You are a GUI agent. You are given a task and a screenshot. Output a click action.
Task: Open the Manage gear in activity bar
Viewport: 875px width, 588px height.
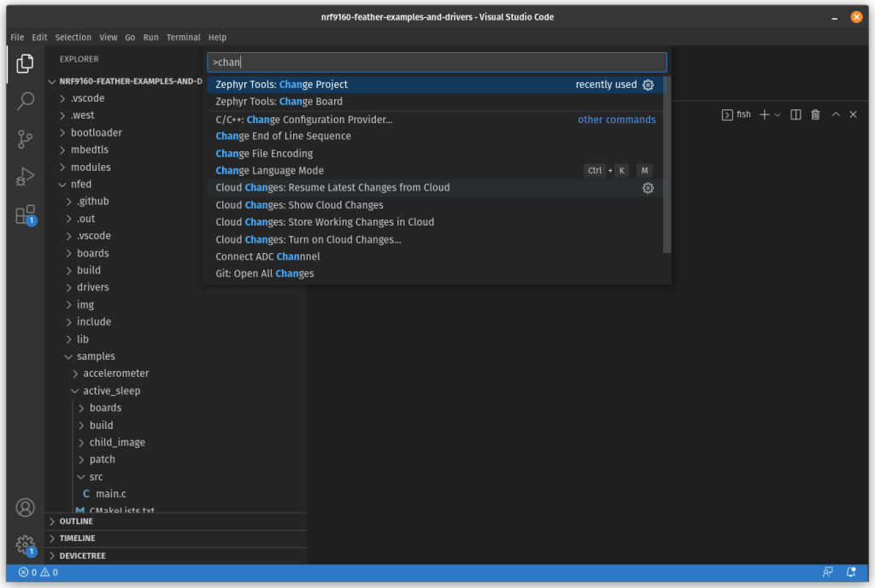(25, 544)
